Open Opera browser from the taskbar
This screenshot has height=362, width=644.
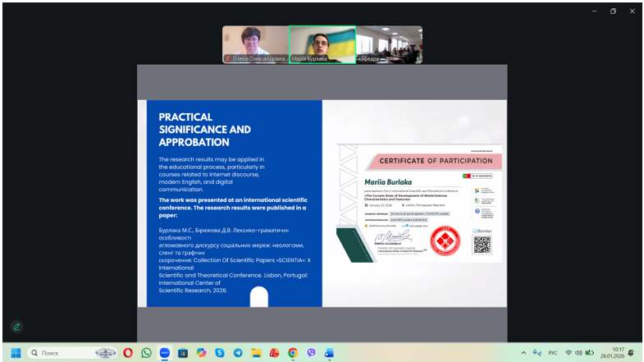[x=128, y=353]
